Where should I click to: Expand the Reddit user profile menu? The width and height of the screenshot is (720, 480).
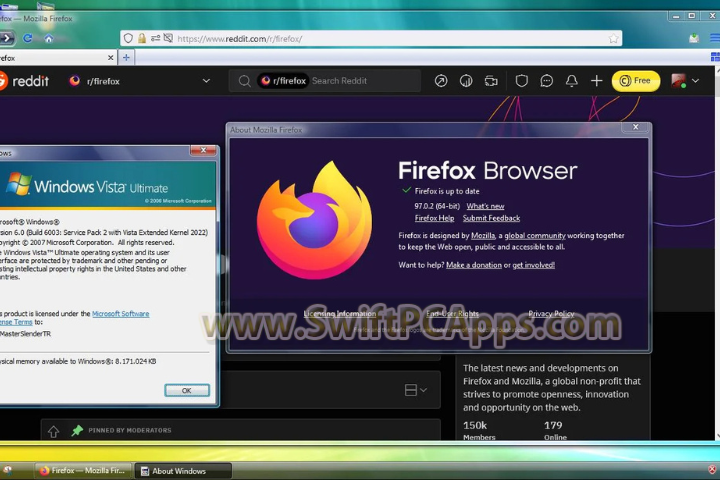686,81
